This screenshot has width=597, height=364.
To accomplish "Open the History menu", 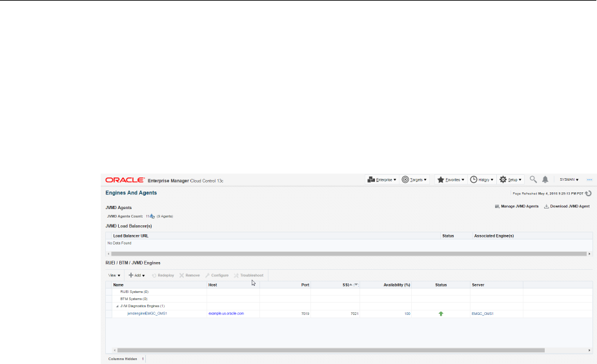I will tap(481, 179).
